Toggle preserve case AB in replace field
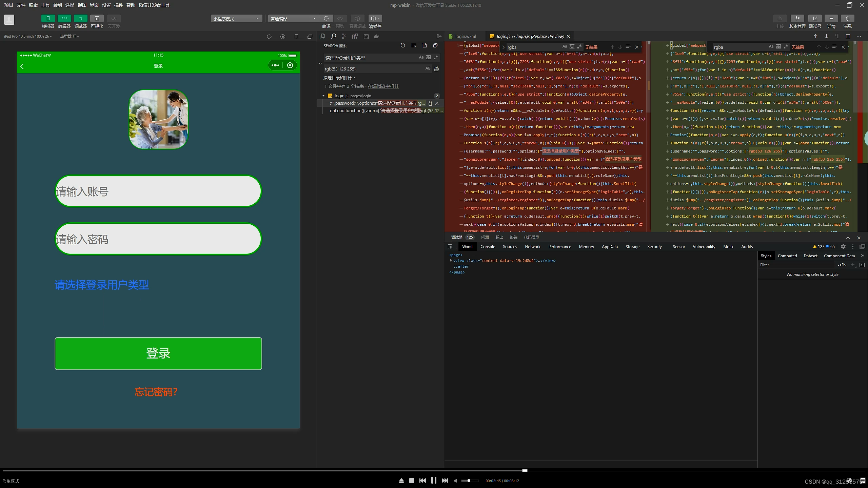Image resolution: width=868 pixels, height=488 pixels. 428,69
